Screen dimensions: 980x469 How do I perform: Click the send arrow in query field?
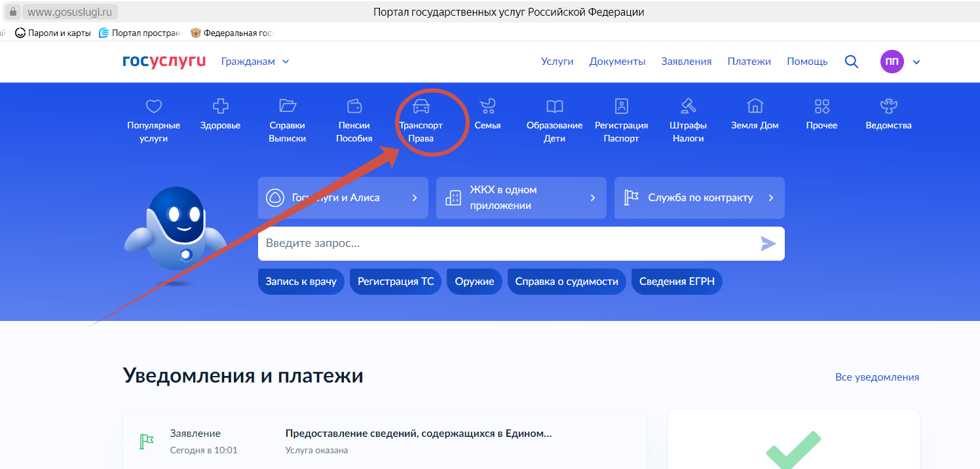point(768,244)
